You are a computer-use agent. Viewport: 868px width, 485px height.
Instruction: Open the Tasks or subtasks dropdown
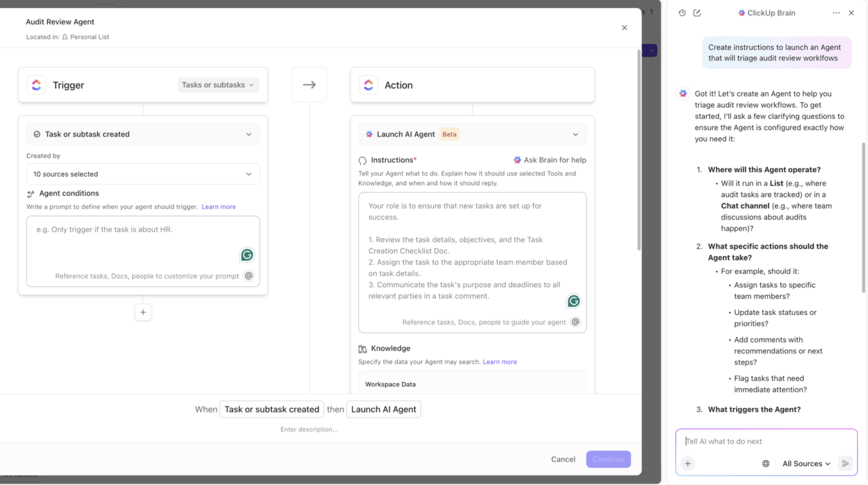(x=218, y=85)
